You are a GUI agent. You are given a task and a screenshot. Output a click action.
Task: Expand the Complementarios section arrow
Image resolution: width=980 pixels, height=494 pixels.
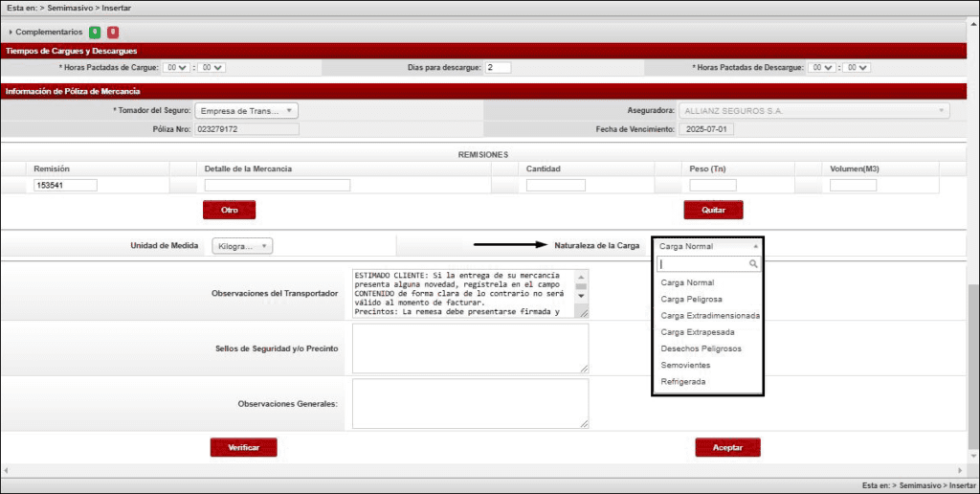click(11, 33)
